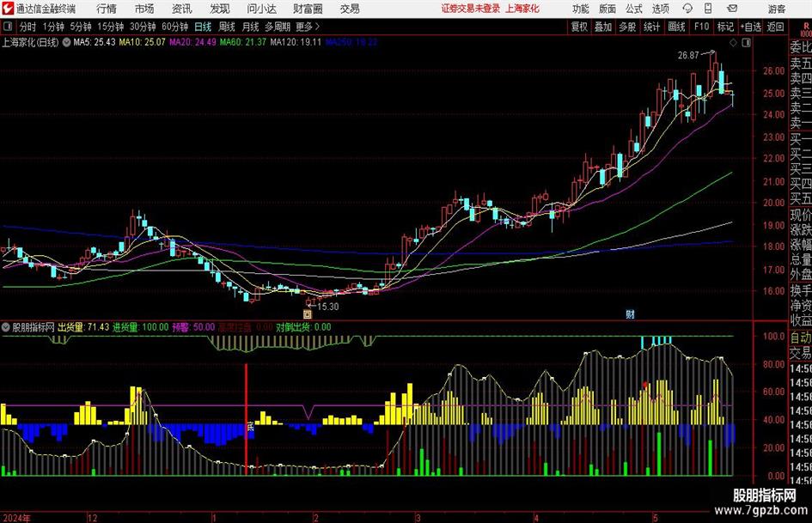Click the 财 marker at chart bottom
The width and height of the screenshot is (812, 523).
click(630, 314)
